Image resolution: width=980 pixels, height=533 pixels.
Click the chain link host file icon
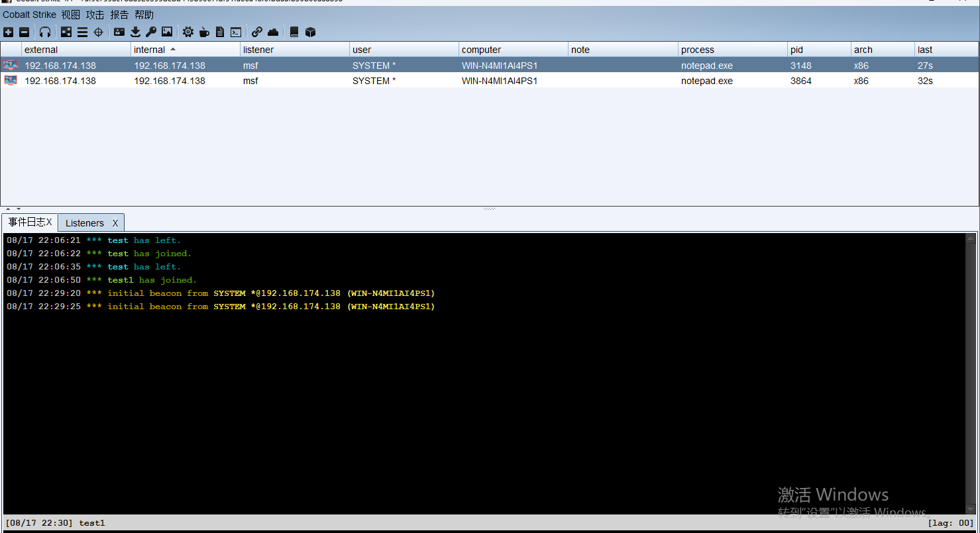click(x=257, y=32)
